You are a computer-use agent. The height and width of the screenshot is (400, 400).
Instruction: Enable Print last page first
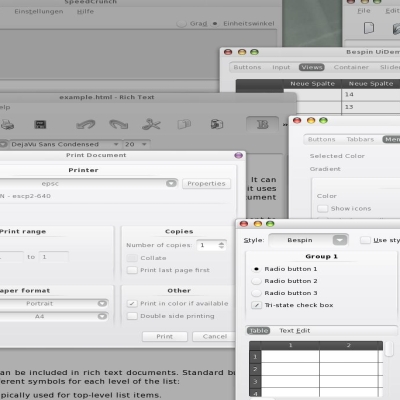[132, 270]
